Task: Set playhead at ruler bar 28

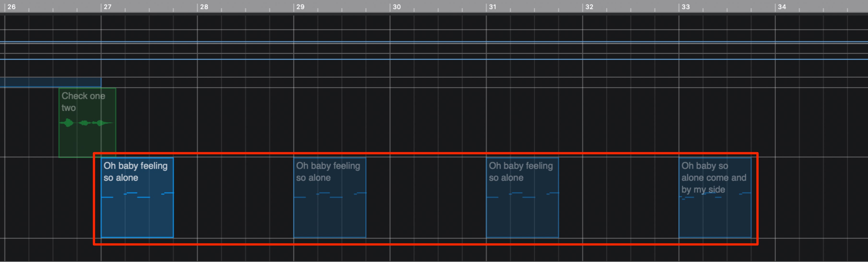Action: tap(204, 7)
